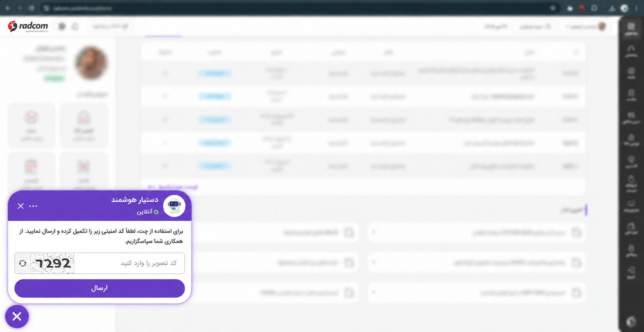
Task: Click the دستیار هوشمند chat title
Action: click(x=135, y=200)
